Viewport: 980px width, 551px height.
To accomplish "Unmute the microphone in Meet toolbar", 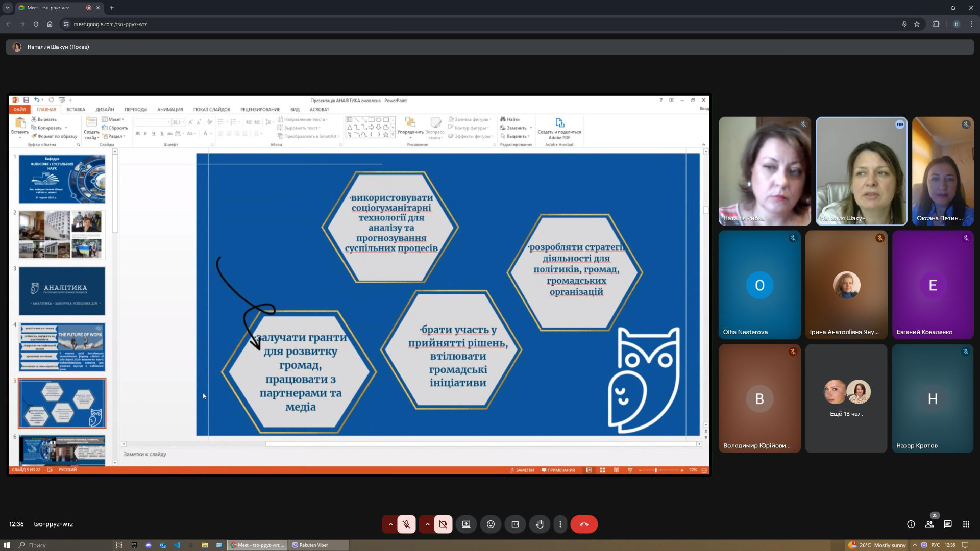I will (406, 524).
